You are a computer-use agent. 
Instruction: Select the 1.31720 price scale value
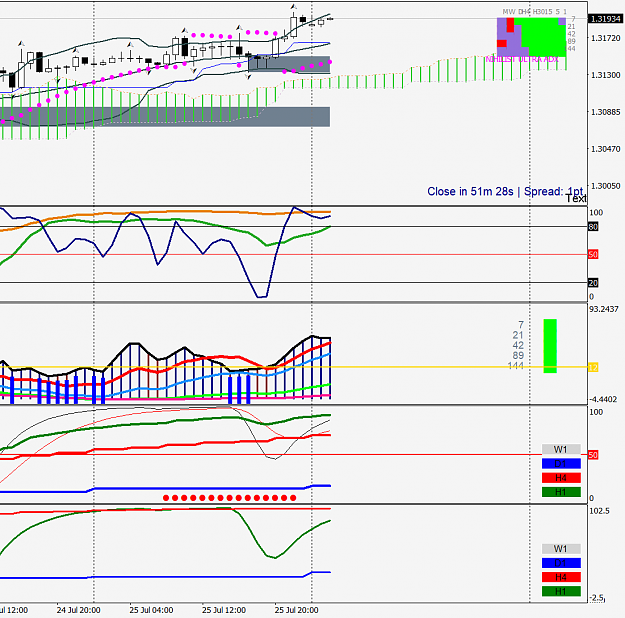coord(606,38)
